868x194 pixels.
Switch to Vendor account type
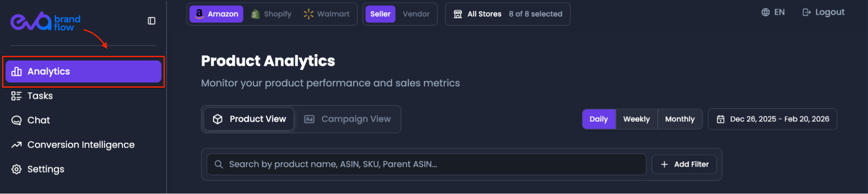pos(416,14)
